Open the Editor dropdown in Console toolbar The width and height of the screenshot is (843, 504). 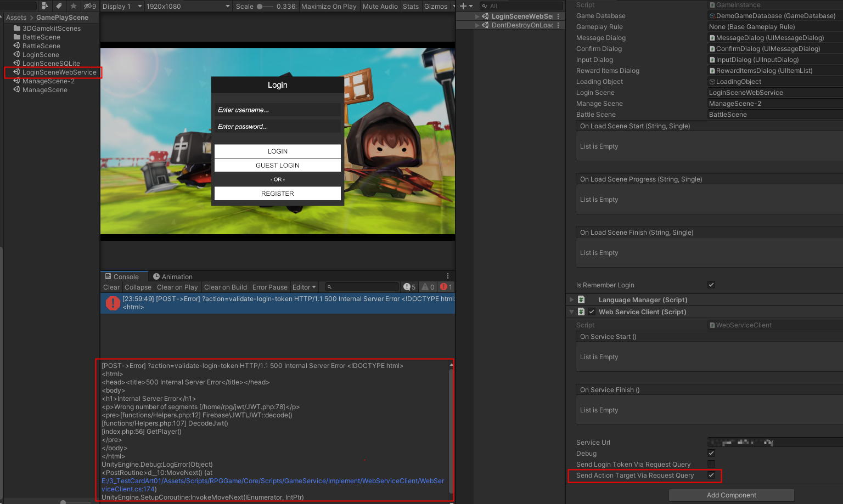pyautogui.click(x=304, y=287)
